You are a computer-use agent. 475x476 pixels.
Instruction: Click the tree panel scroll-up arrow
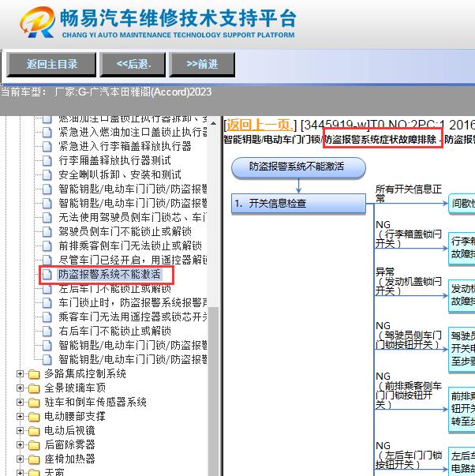(x=213, y=124)
